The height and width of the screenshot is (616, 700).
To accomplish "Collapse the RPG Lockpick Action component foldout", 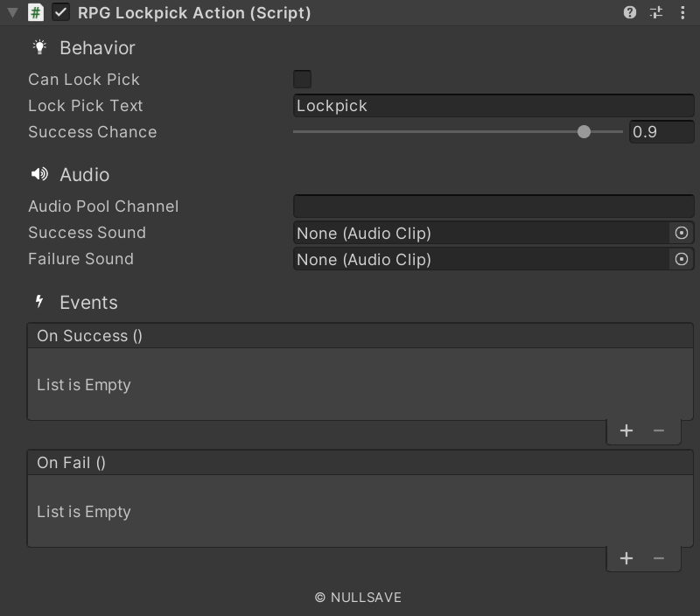I will (x=12, y=13).
